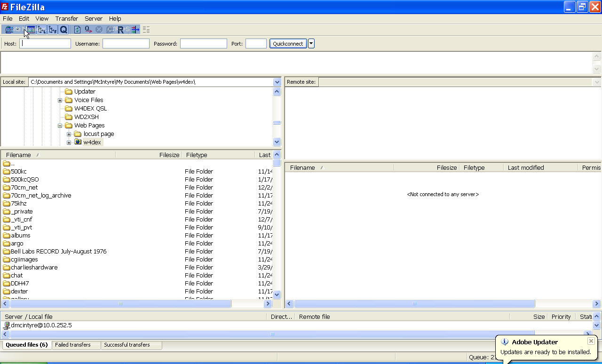The height and width of the screenshot is (364, 602).
Task: Click the directory comparison arrows icon
Action: [x=135, y=30]
